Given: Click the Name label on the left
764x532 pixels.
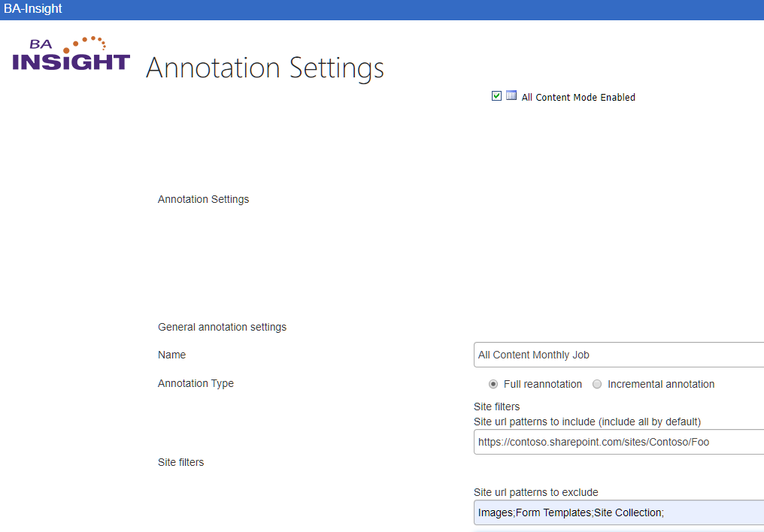Looking at the screenshot, I should [171, 355].
